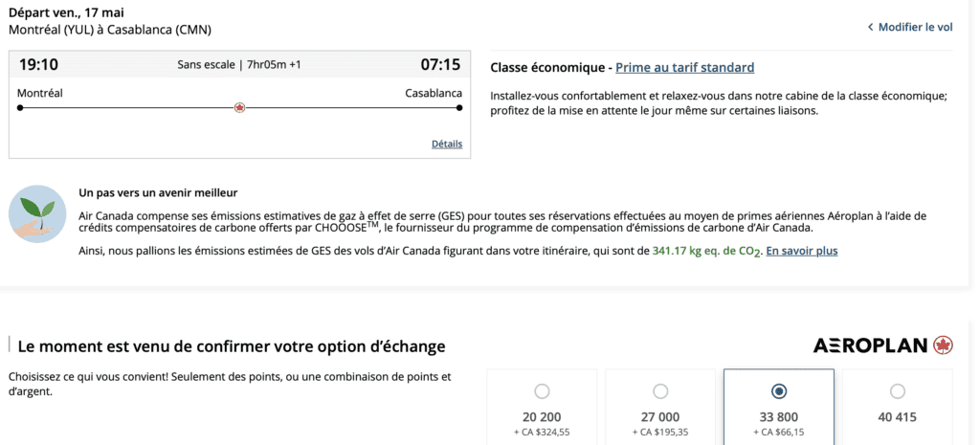Select the 20 200 points radio option

point(543,391)
